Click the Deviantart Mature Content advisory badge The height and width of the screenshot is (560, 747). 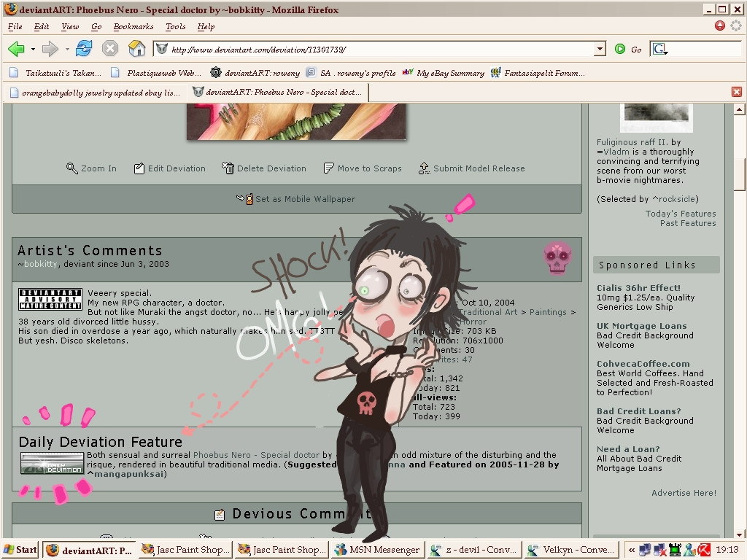[x=50, y=299]
